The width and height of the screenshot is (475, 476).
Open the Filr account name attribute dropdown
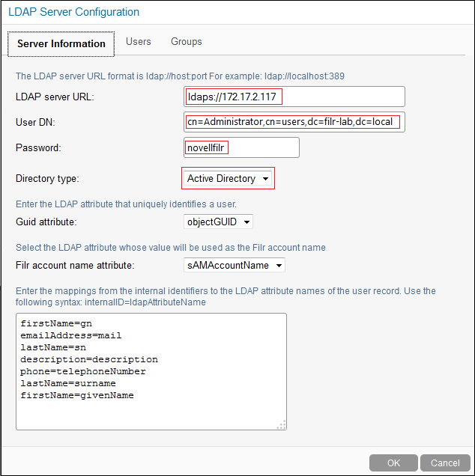click(x=235, y=265)
